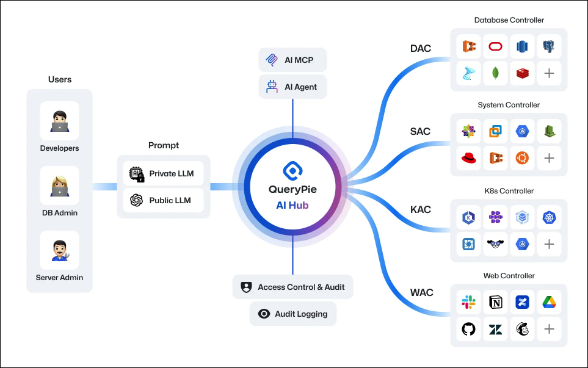Click the K8s Controller plus tile

click(549, 244)
